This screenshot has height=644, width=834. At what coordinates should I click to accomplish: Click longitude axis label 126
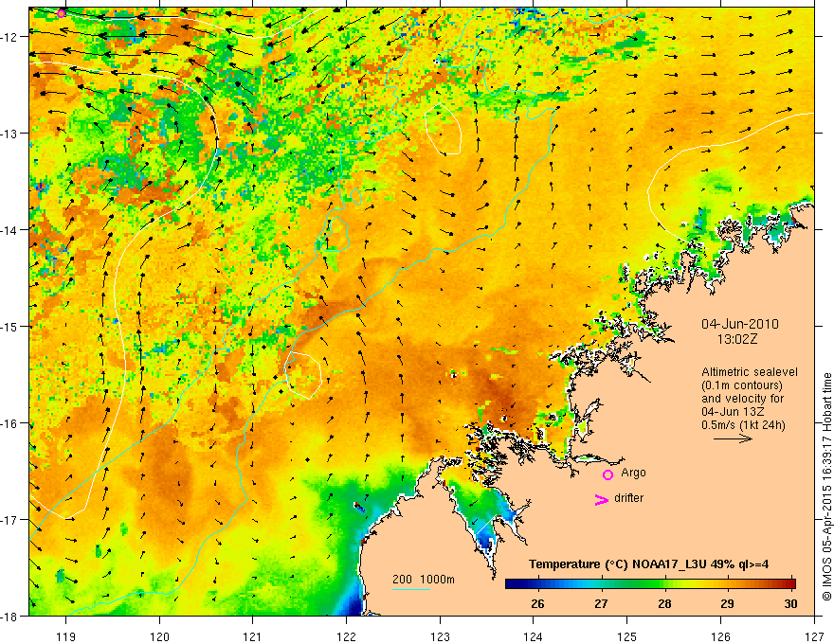coord(720,636)
